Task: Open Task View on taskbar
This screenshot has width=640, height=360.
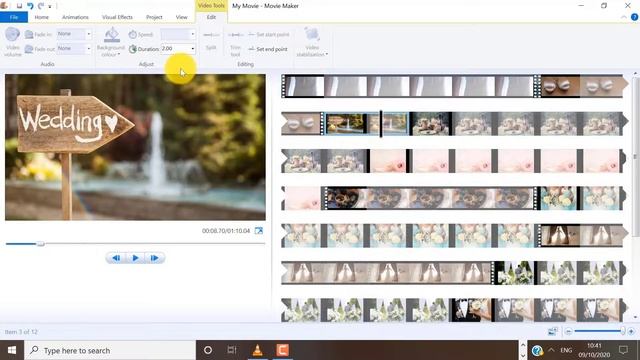Action: click(232, 350)
